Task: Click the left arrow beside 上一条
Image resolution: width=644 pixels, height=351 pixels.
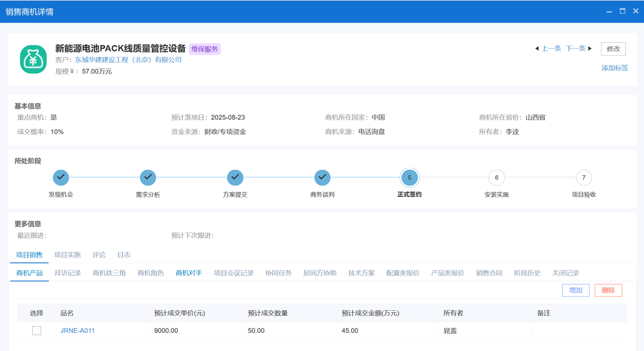Action: [x=536, y=48]
